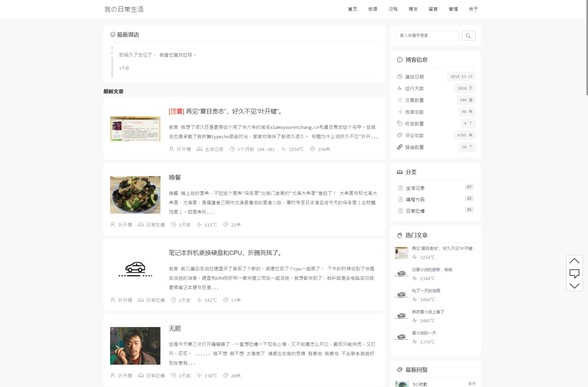
Task: Select the 编程代码 category
Action: [x=415, y=199]
